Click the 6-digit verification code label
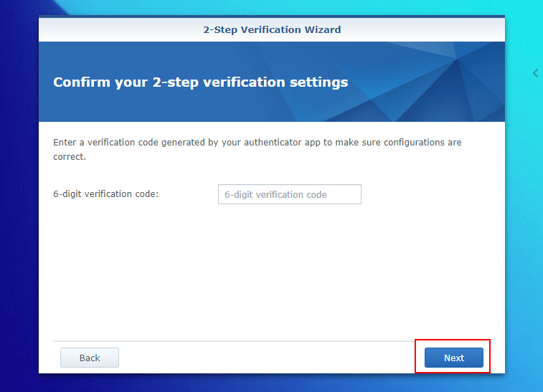The image size is (543, 392). pos(105,193)
